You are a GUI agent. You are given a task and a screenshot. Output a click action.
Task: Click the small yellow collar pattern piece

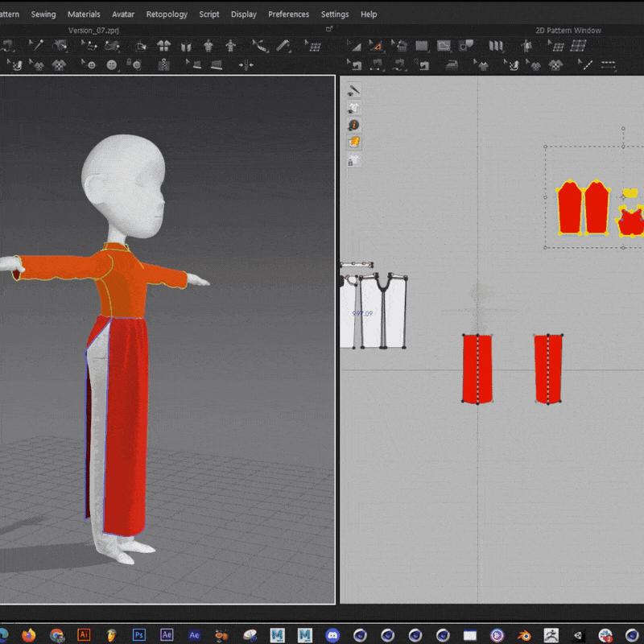630,194
